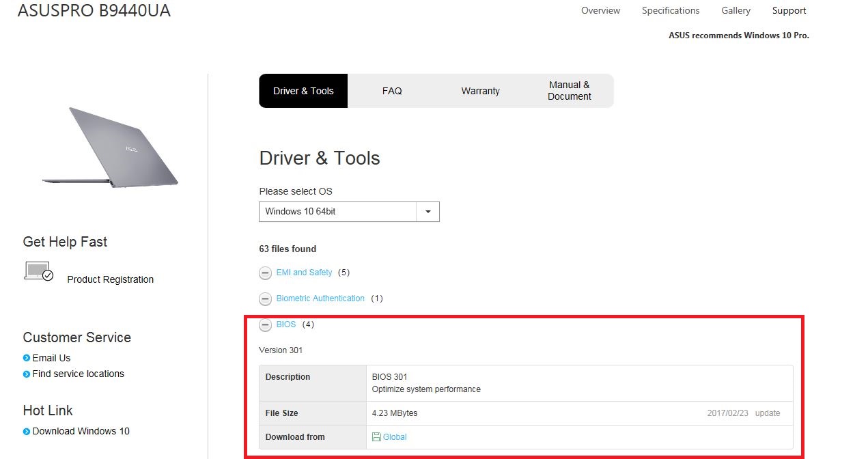Open the Manual & Document tab
Viewport: 868px width, 459px height.
click(x=569, y=91)
